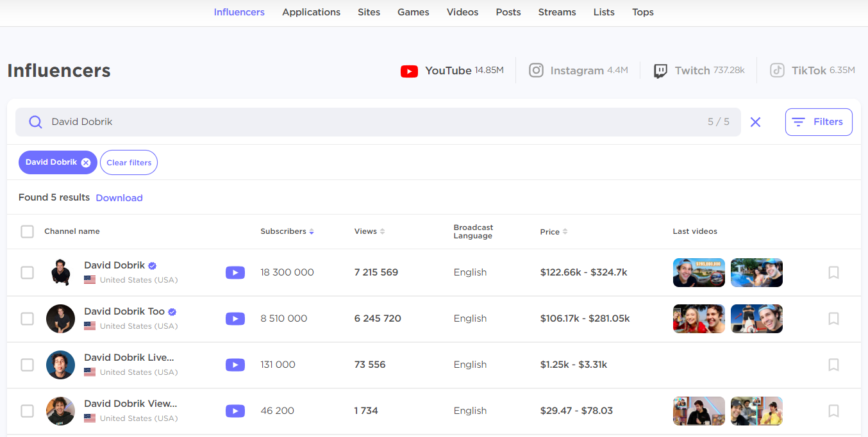
Task: Click YouTube play icon for David Dobrik Too
Action: pyautogui.click(x=235, y=318)
